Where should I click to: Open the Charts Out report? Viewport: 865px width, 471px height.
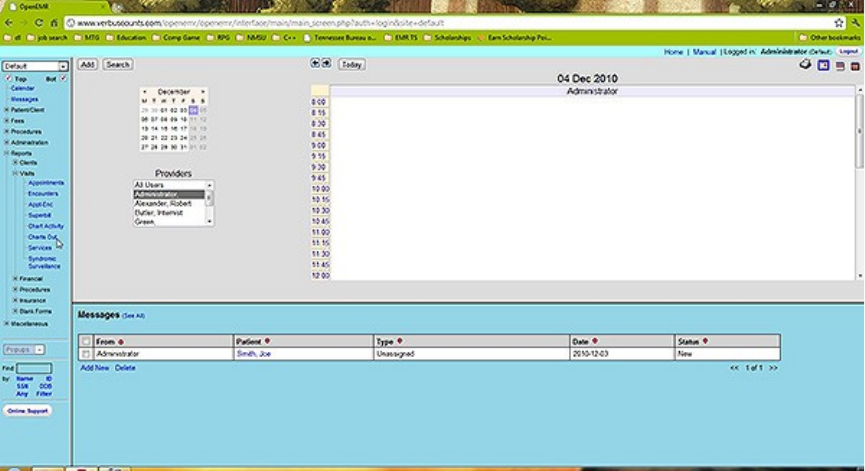click(x=42, y=237)
